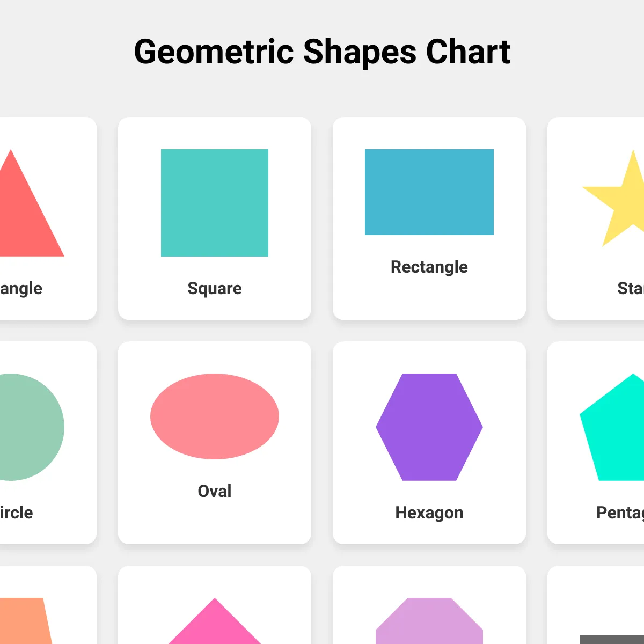Click the teal square shape
Viewport: 644px width, 644px height.
215,203
